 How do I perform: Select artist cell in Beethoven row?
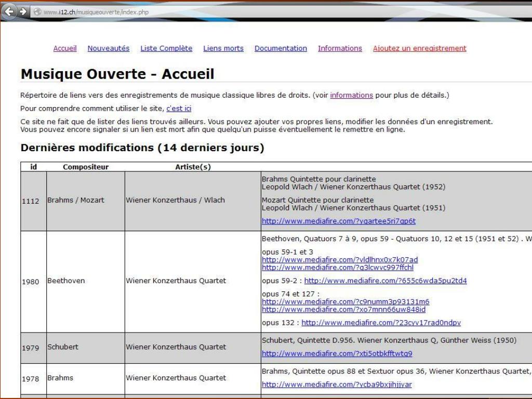tap(193, 281)
